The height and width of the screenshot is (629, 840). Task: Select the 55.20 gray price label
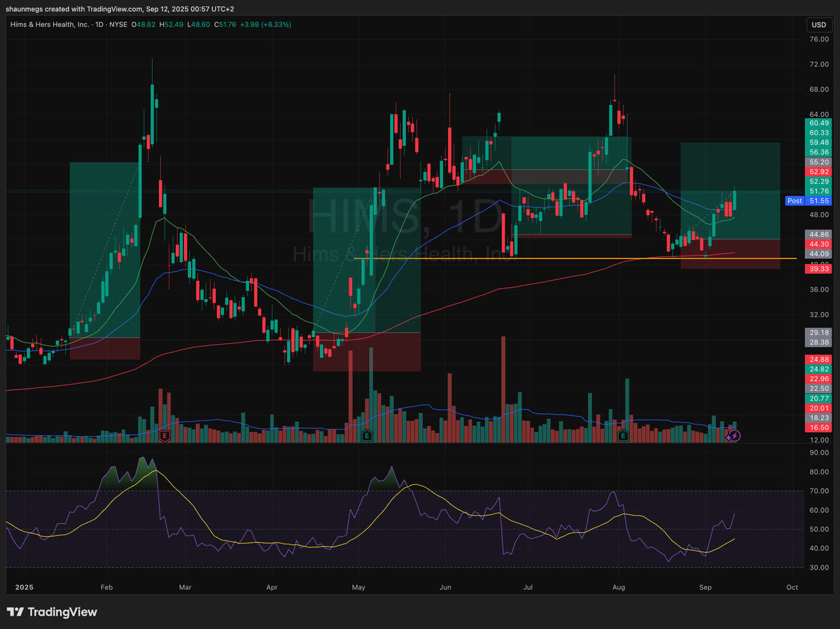point(819,161)
